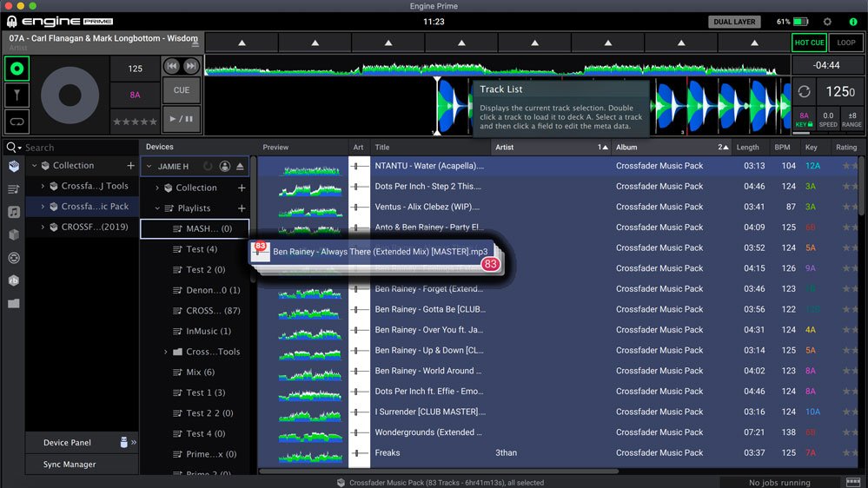Click the sync circular-arrows icon
The width and height of the screenshot is (868, 488).
click(804, 92)
